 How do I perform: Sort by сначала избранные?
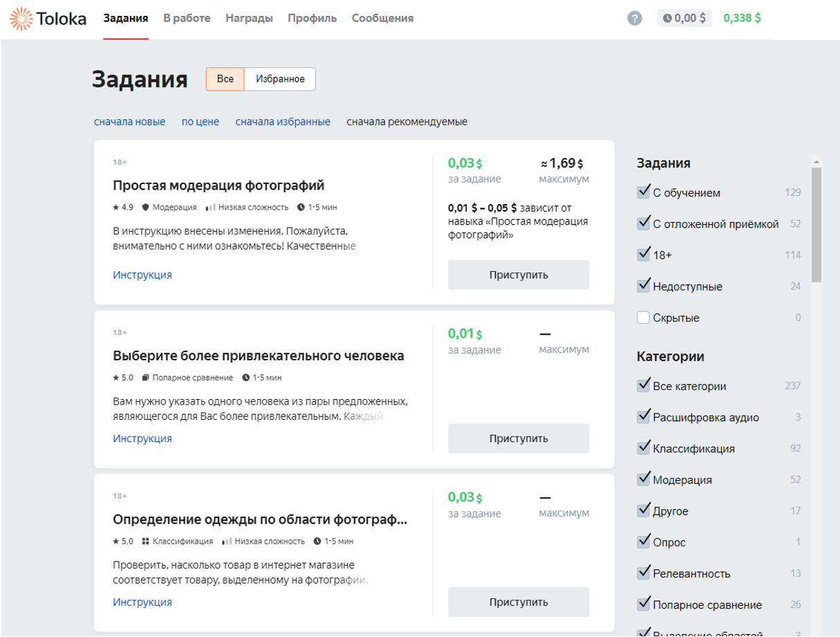pyautogui.click(x=283, y=122)
